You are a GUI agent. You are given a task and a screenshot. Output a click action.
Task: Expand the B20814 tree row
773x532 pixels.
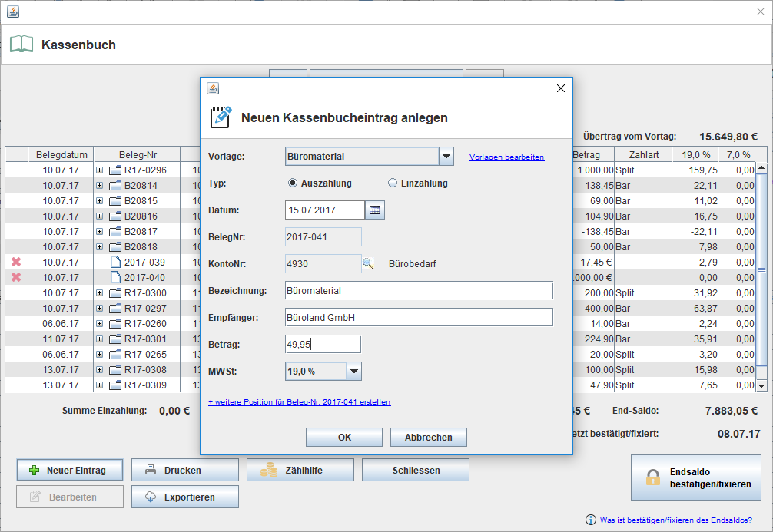coord(99,186)
